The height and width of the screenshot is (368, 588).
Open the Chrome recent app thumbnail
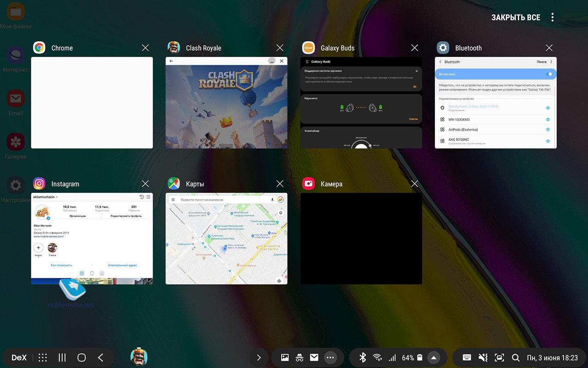tap(92, 103)
